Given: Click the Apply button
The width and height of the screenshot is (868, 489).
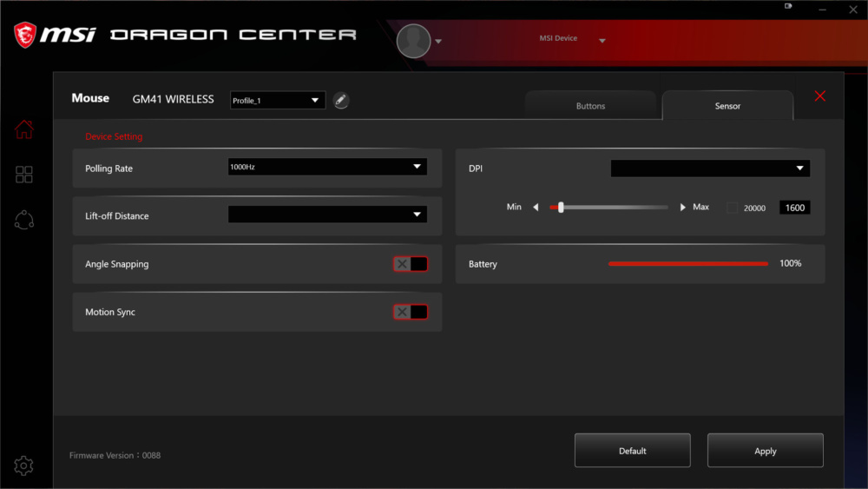Looking at the screenshot, I should click(x=765, y=450).
